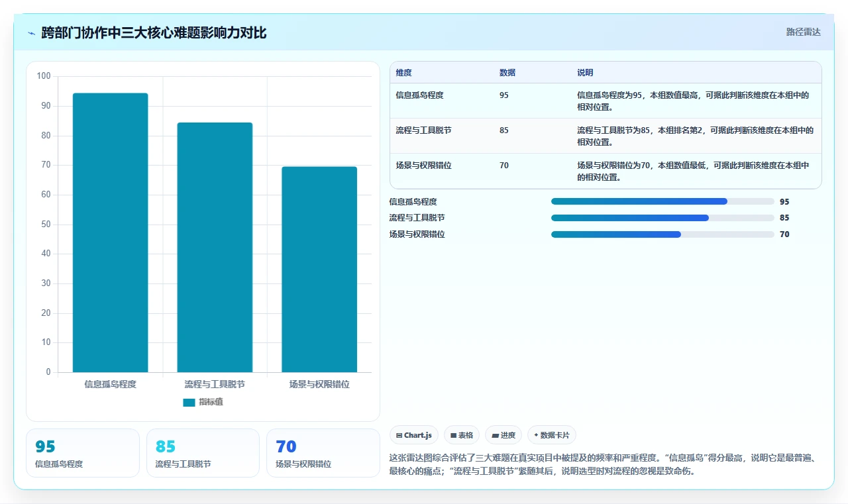Open the 70 场景与权限错位 data card
The image size is (848, 504).
[x=323, y=453]
